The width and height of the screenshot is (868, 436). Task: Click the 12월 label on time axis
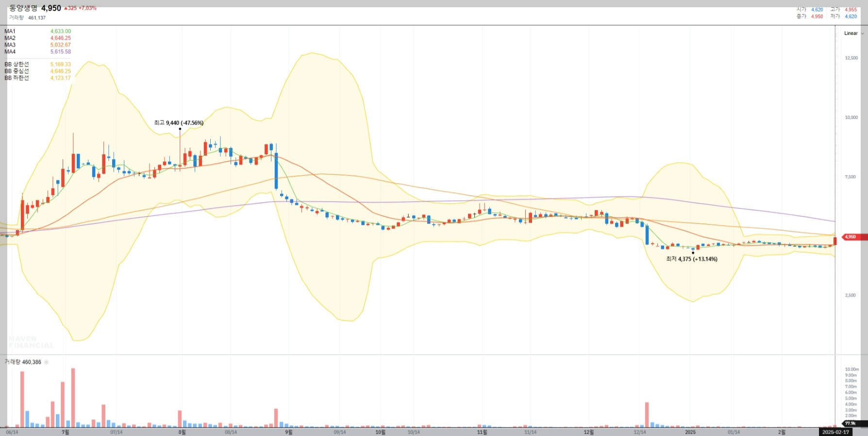click(x=588, y=432)
